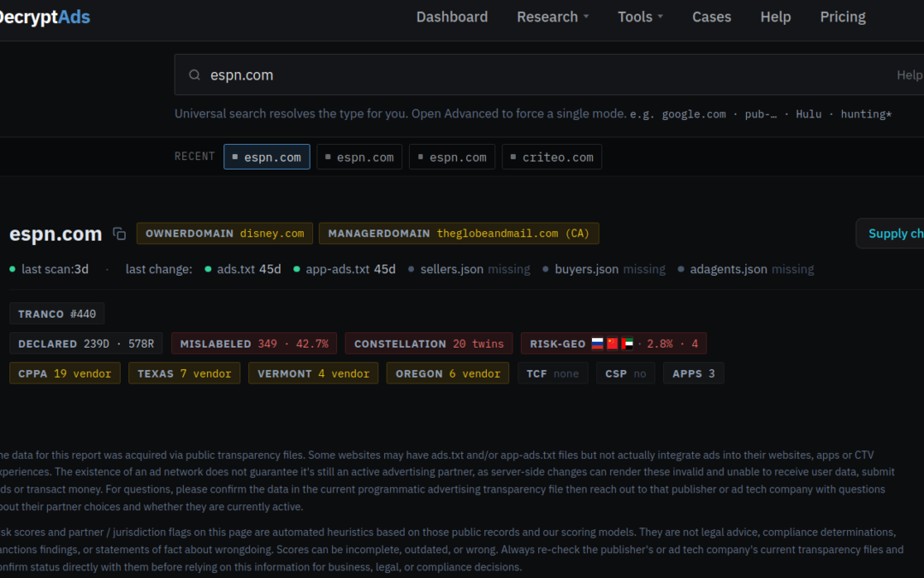Click the app-ads.txt 45d status text
Screen dimensions: 924x578
tap(350, 269)
